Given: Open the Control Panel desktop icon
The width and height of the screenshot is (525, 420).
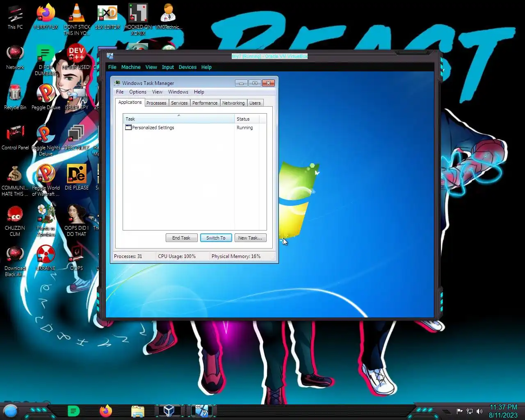Looking at the screenshot, I should 15,137.
